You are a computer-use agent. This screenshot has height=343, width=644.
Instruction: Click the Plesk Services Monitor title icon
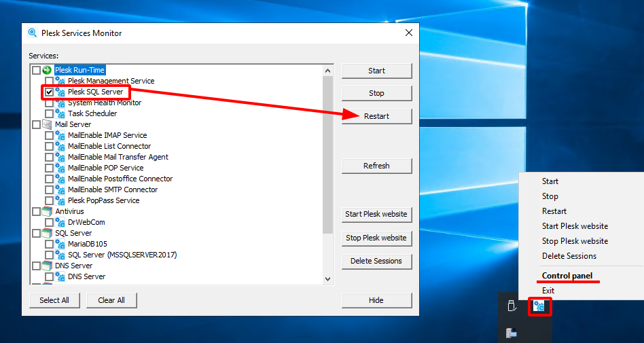(33, 33)
